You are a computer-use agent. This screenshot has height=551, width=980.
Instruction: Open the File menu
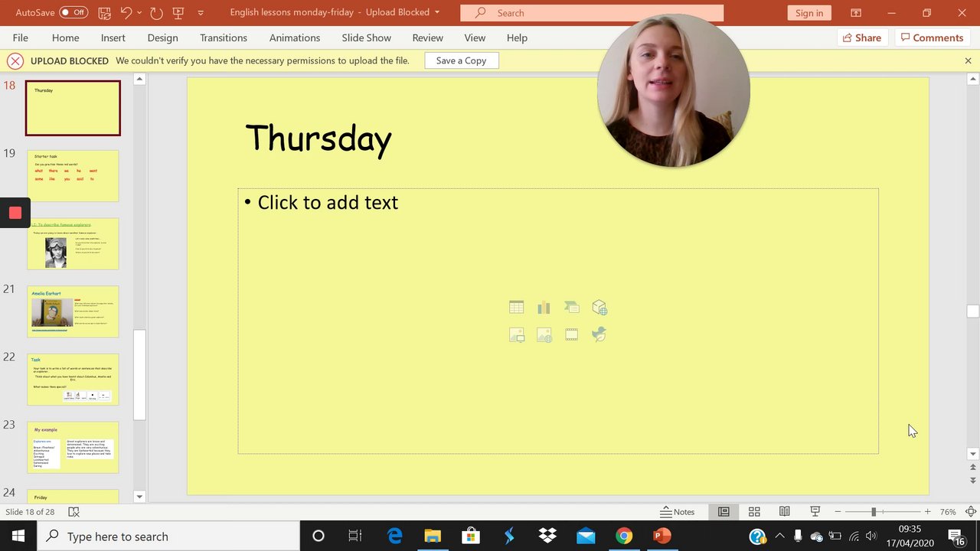[21, 37]
